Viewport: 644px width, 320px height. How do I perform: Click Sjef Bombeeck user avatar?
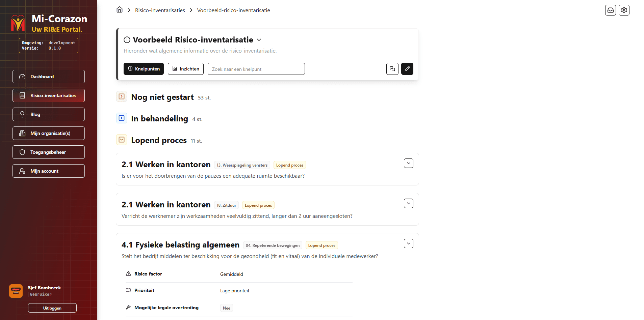[x=16, y=291]
